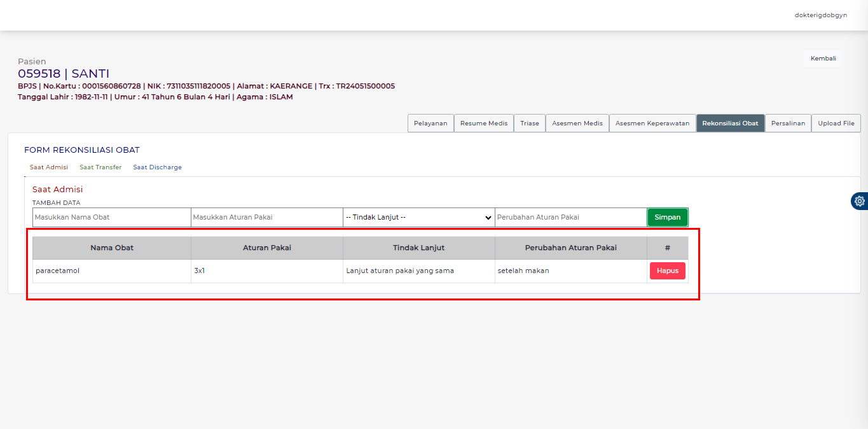This screenshot has height=429, width=868.
Task: Switch to the Persalinan tab
Action: coord(787,123)
